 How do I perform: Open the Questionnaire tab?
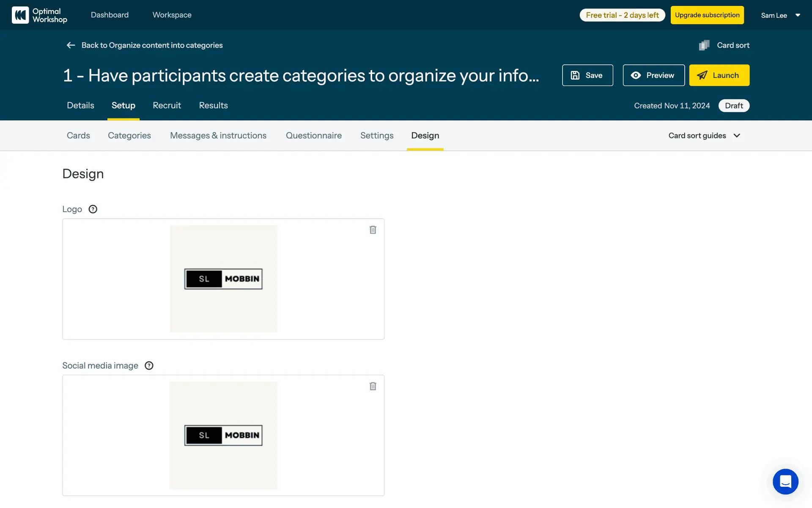tap(313, 135)
